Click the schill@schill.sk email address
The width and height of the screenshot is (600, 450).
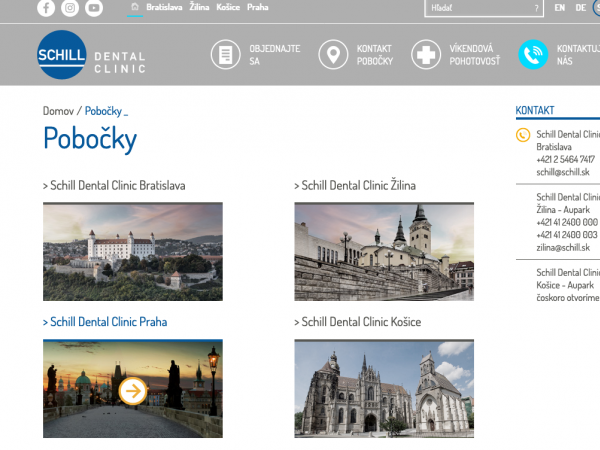(x=563, y=172)
